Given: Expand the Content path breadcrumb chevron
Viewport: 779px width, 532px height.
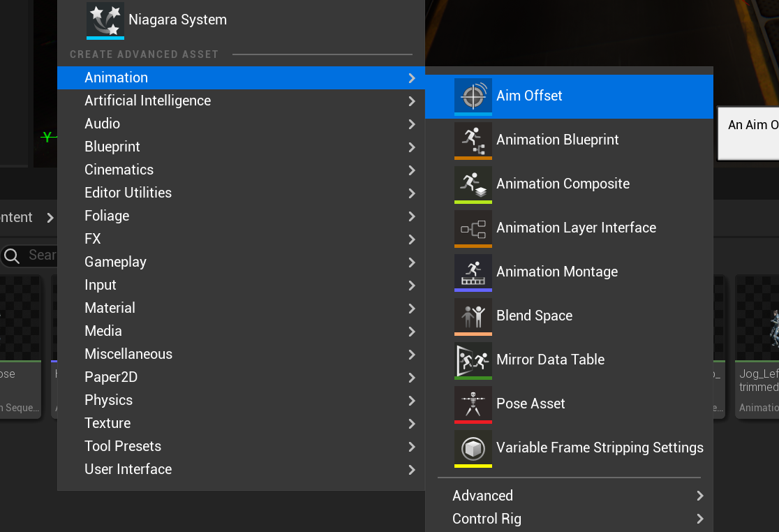Looking at the screenshot, I should pyautogui.click(x=50, y=218).
